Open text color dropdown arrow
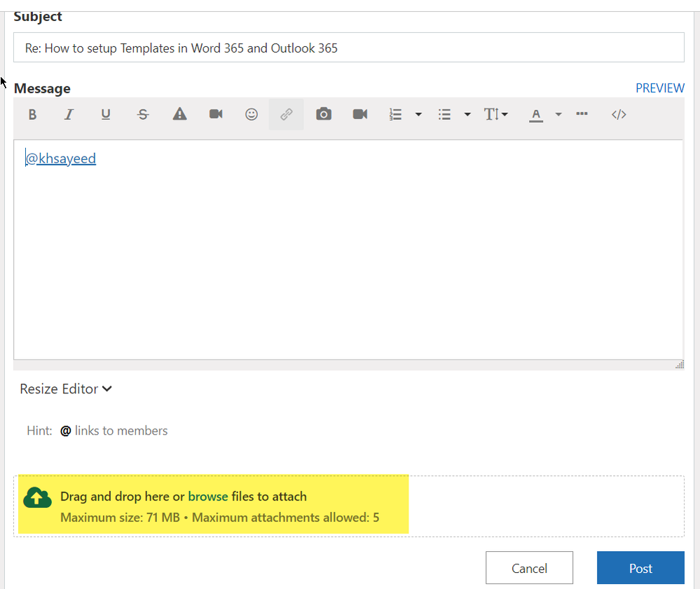Image resolution: width=700 pixels, height=589 pixels. pos(558,114)
